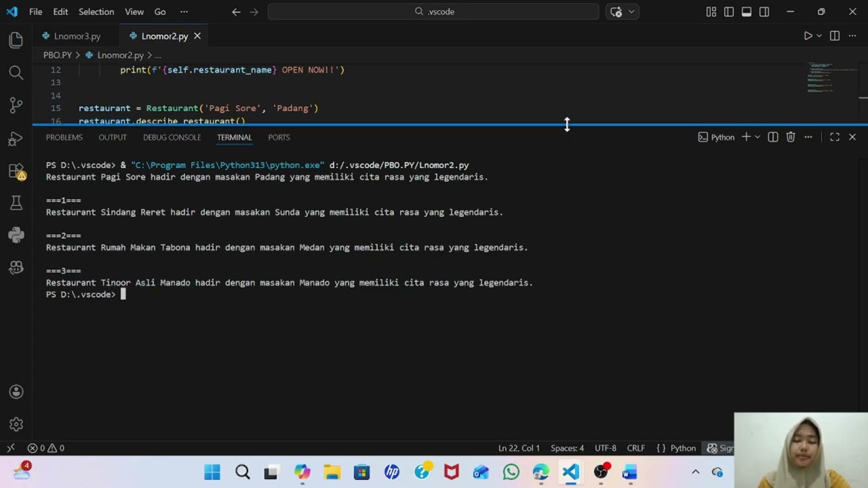Select the Python terminal instance label
Viewport: 868px width, 488px height.
[x=716, y=137]
